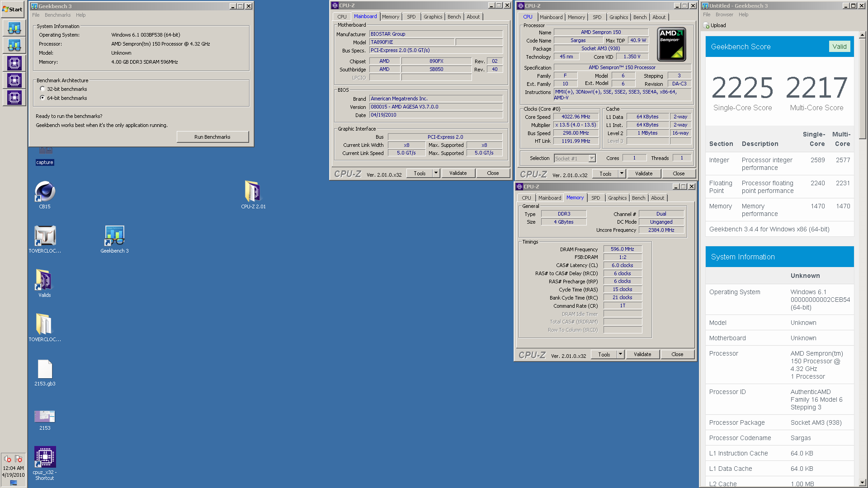Open the Socket #1 selection combo box

575,158
